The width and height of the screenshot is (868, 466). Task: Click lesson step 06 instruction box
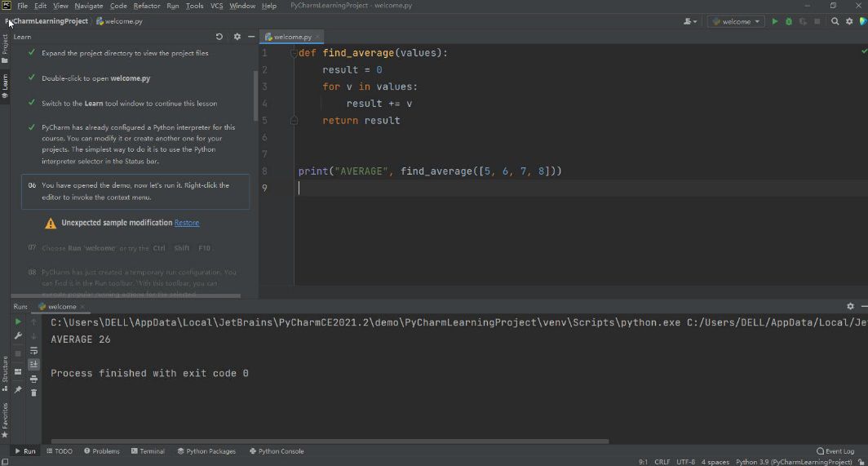pyautogui.click(x=135, y=192)
